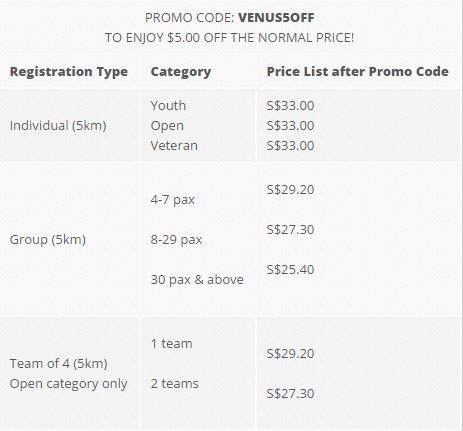Select the Veteran category entry

(x=174, y=146)
